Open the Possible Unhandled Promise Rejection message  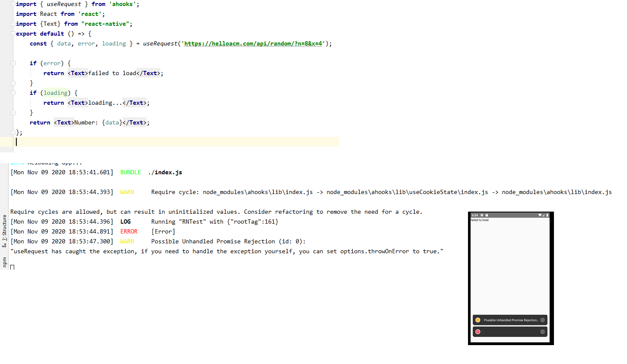click(511, 320)
